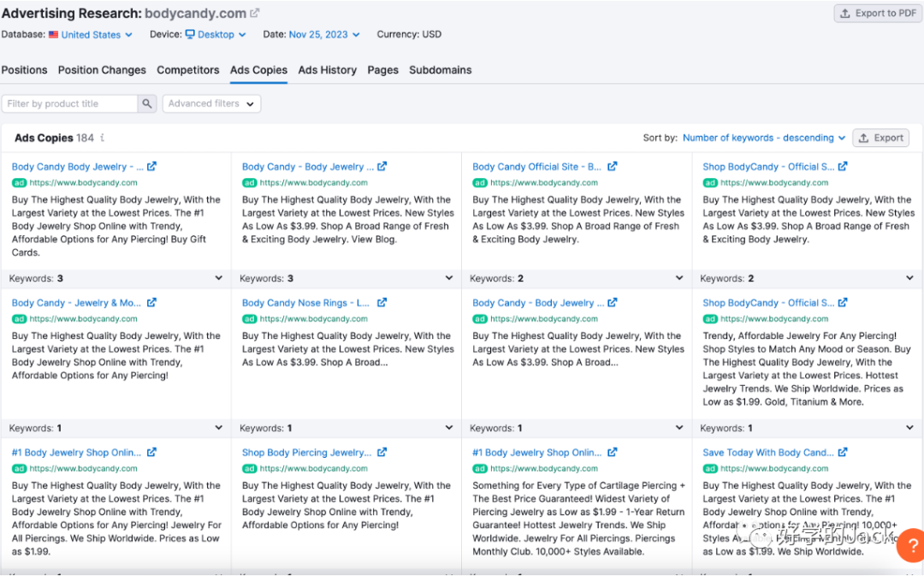Image resolution: width=924 pixels, height=576 pixels.
Task: Open the Sort by Number of keywords dropdown
Action: pyautogui.click(x=764, y=138)
